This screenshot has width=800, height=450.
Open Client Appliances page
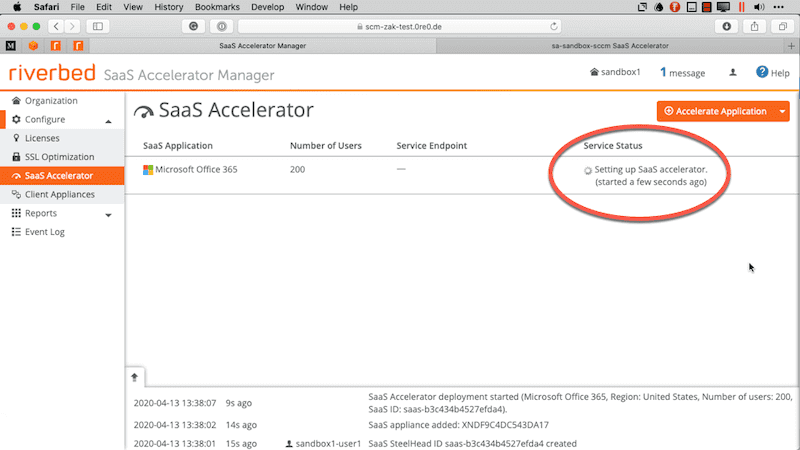(x=59, y=194)
